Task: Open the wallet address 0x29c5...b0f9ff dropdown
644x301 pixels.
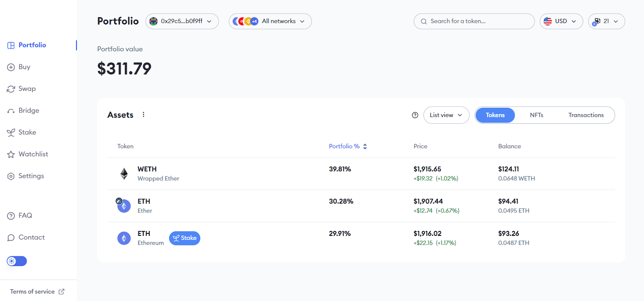Action: click(x=182, y=21)
